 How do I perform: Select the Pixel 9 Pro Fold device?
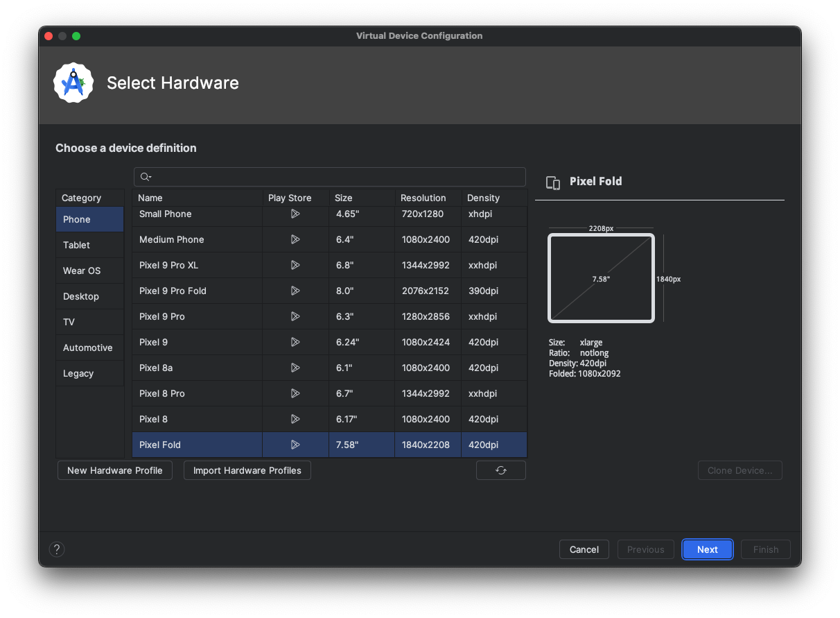(x=173, y=291)
